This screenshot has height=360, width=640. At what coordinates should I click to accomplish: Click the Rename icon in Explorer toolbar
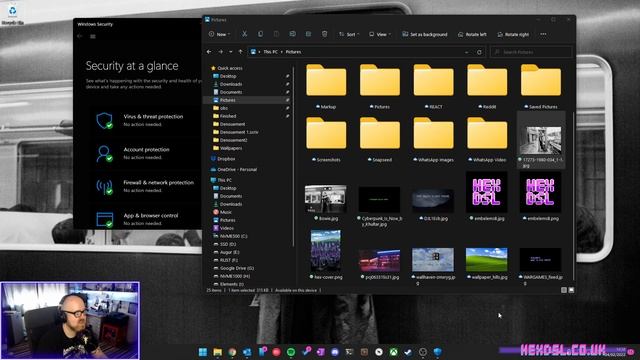click(x=292, y=34)
